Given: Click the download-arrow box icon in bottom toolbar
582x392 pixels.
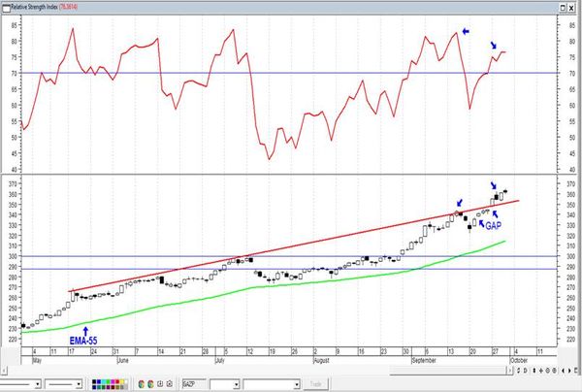Looking at the screenshot, I should pyautogui.click(x=160, y=384).
